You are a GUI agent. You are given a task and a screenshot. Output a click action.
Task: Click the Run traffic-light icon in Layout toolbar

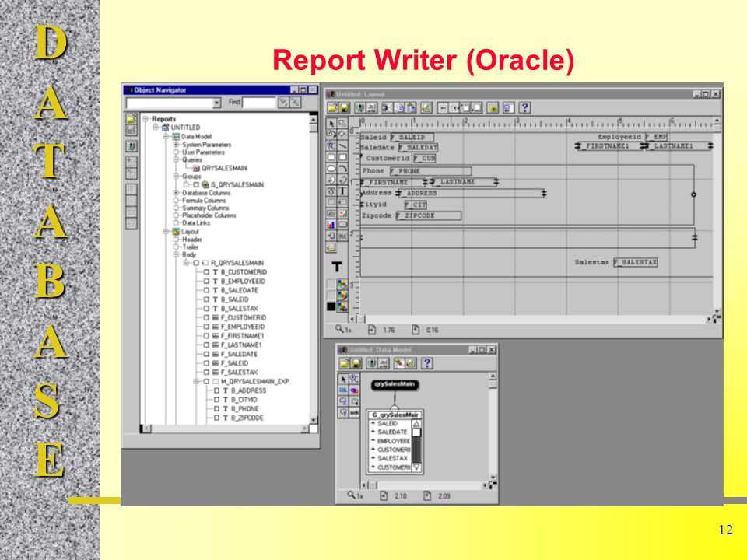click(x=360, y=107)
